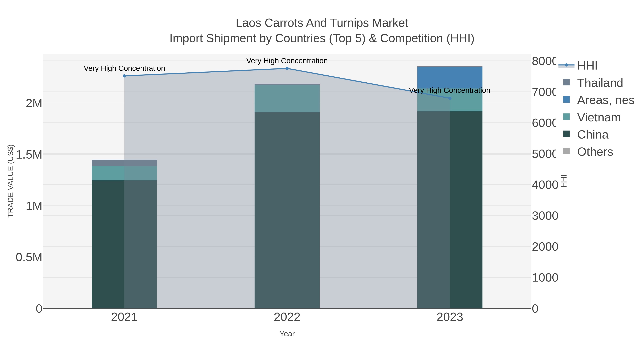Click the Areas, nes blue color swatch

[x=566, y=99]
